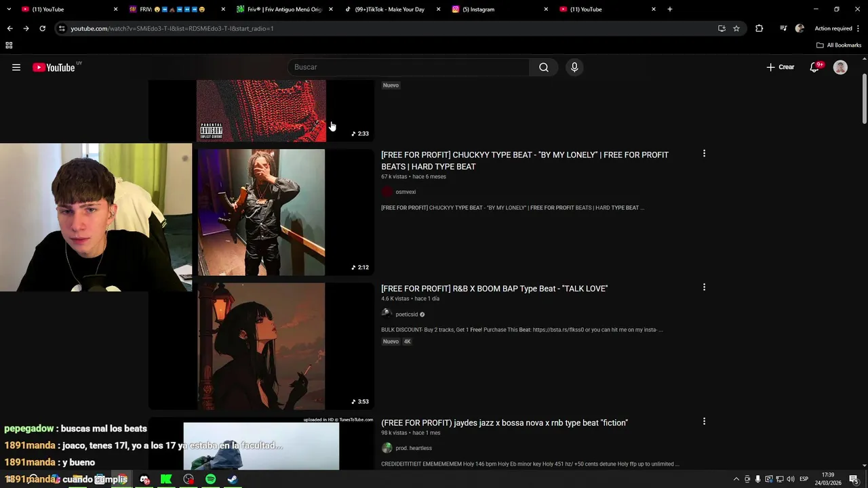Image resolution: width=868 pixels, height=488 pixels.
Task: Open YouTube notifications bell
Action: click(815, 67)
